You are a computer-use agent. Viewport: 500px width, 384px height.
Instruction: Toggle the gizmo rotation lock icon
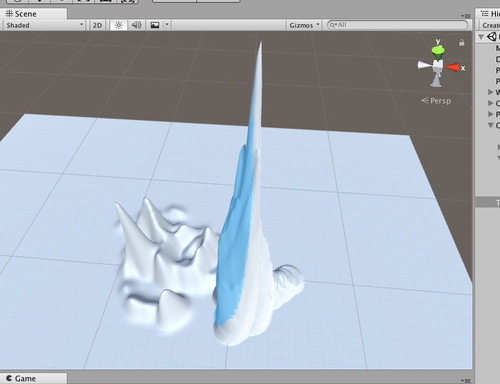pyautogui.click(x=462, y=42)
